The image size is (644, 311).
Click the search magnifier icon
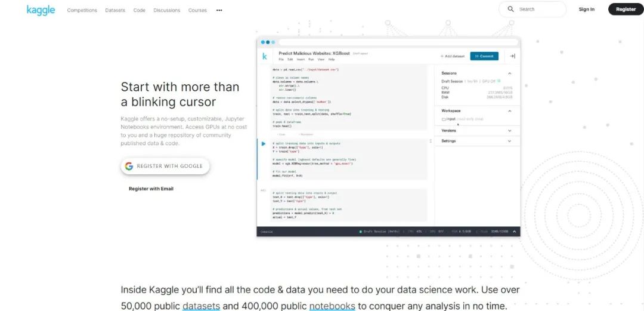coord(510,9)
